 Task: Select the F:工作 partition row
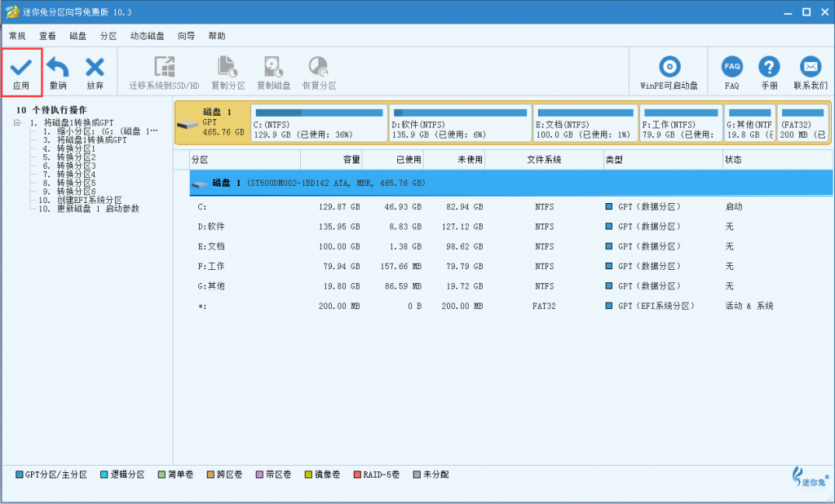pos(510,266)
